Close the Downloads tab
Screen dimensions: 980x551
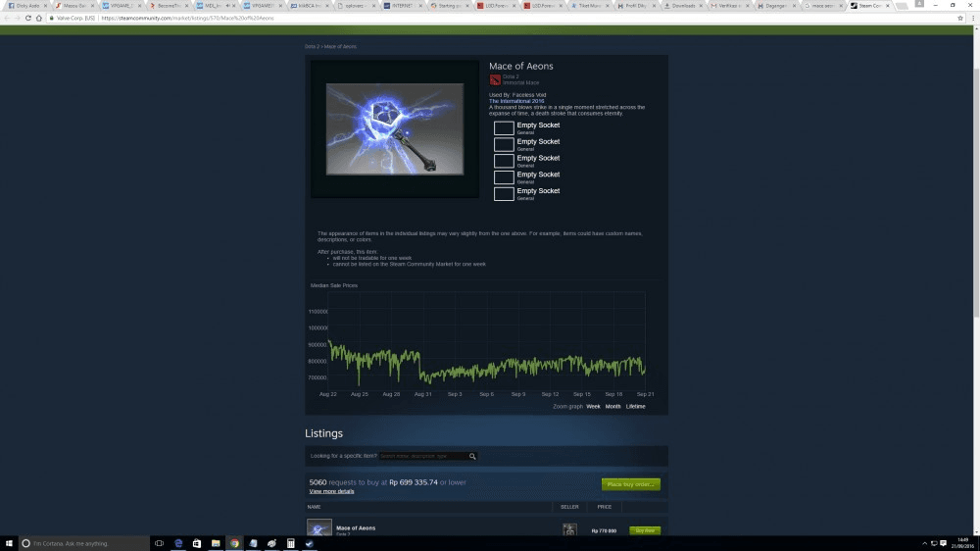click(x=702, y=6)
